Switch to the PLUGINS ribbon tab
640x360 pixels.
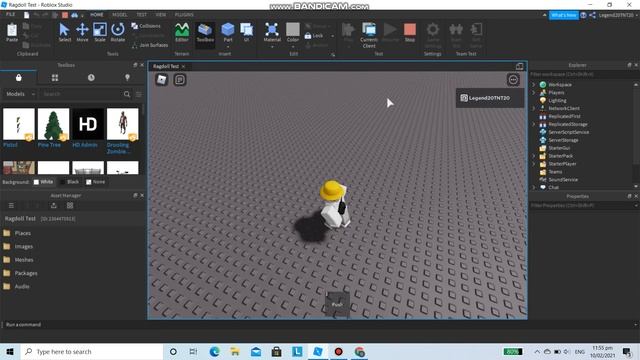[x=184, y=15]
